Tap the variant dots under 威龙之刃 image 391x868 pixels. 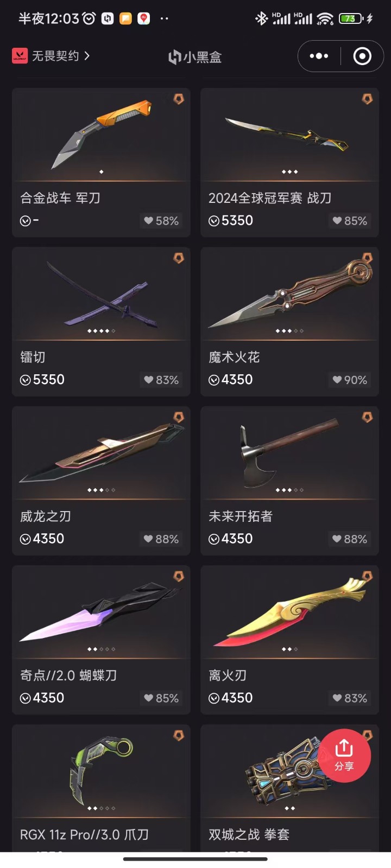(101, 490)
